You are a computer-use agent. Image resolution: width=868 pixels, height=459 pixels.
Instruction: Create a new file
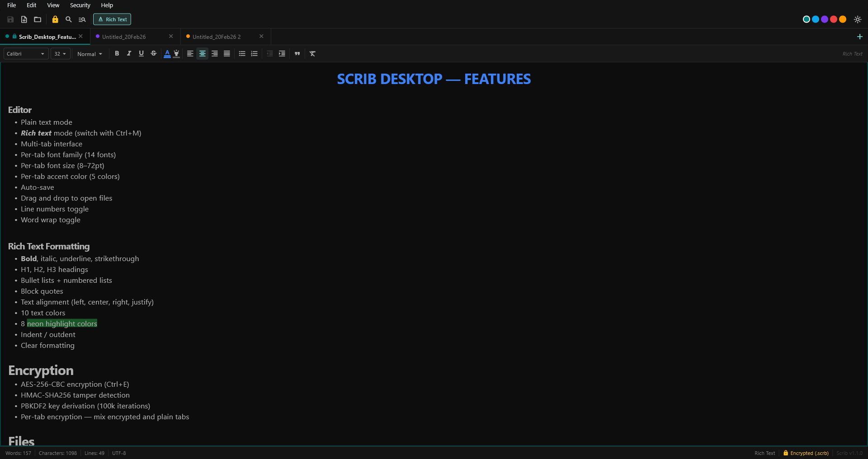click(24, 19)
